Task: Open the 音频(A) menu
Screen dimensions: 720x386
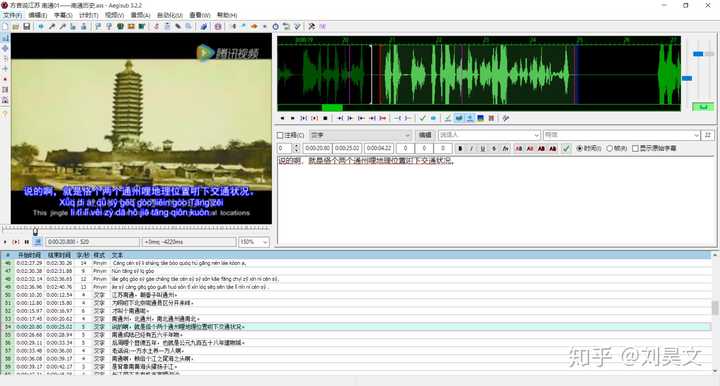Action: (x=140, y=15)
